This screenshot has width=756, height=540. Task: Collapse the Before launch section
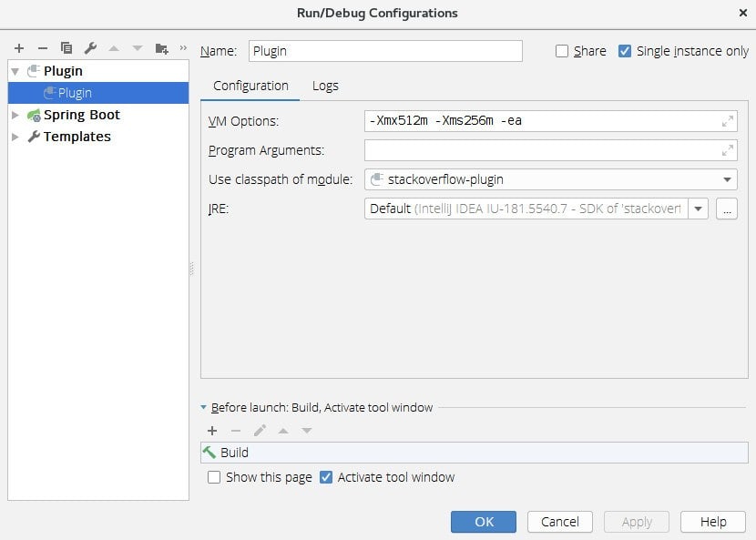203,407
